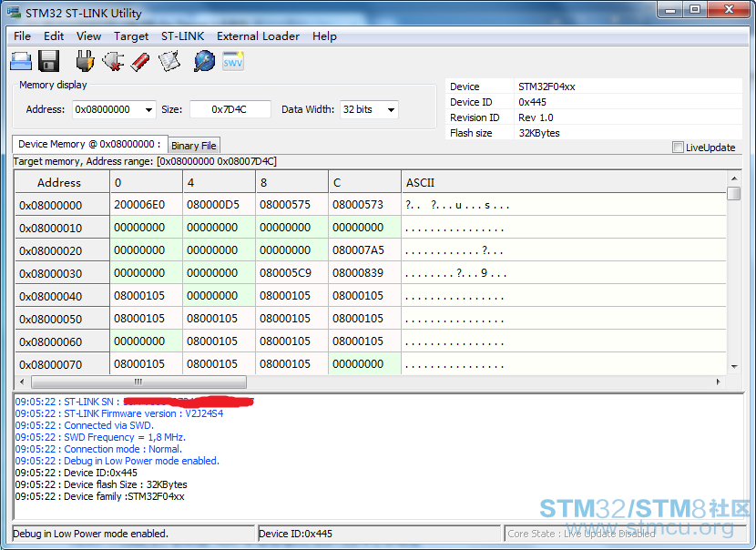Select the Device Memory @ 0x08000000 tab
Screen dimensions: 756x550
[x=89, y=144]
